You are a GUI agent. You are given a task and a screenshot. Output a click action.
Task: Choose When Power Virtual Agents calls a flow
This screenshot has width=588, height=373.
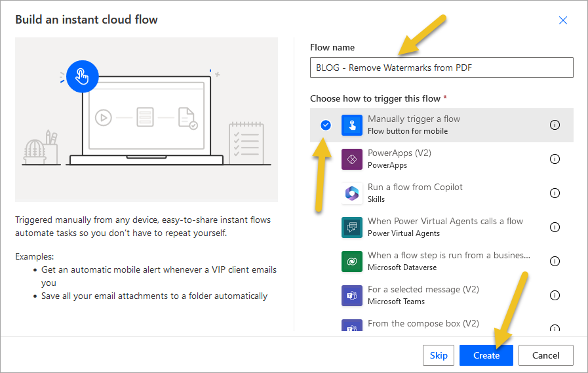pos(441,227)
